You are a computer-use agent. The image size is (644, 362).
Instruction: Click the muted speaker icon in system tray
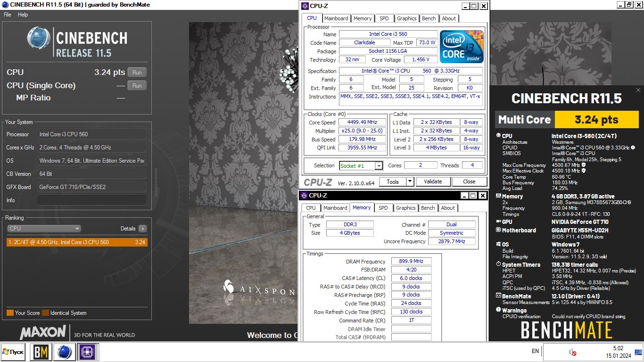click(573, 352)
